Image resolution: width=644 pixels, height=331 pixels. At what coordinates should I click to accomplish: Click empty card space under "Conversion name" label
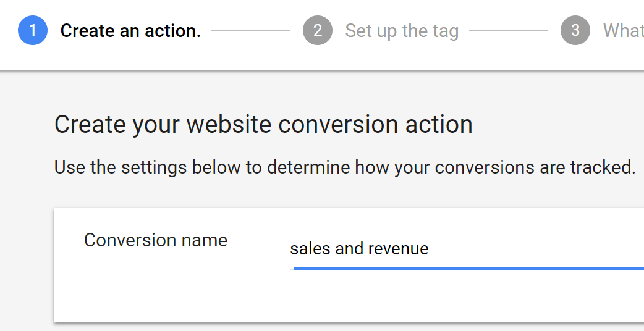coord(156,287)
